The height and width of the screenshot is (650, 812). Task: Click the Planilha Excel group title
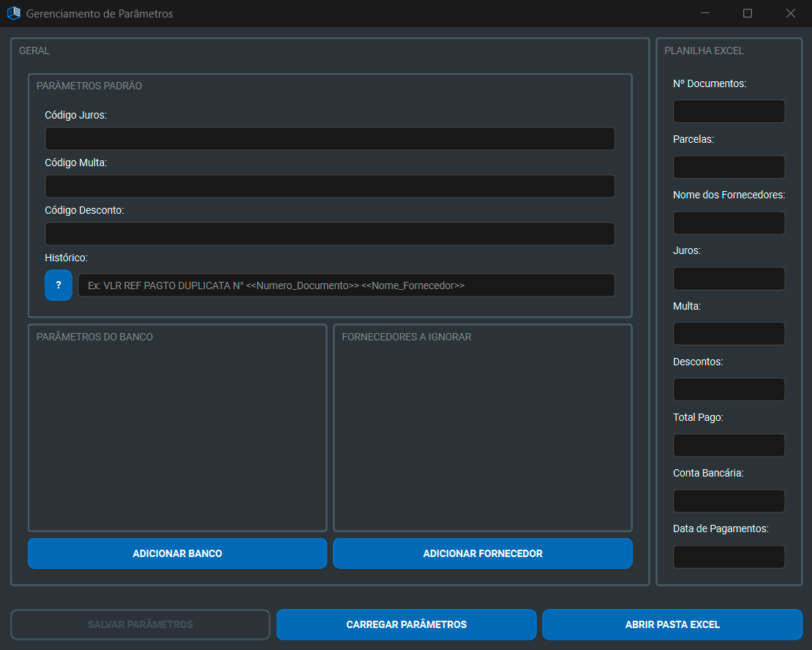[x=704, y=51]
